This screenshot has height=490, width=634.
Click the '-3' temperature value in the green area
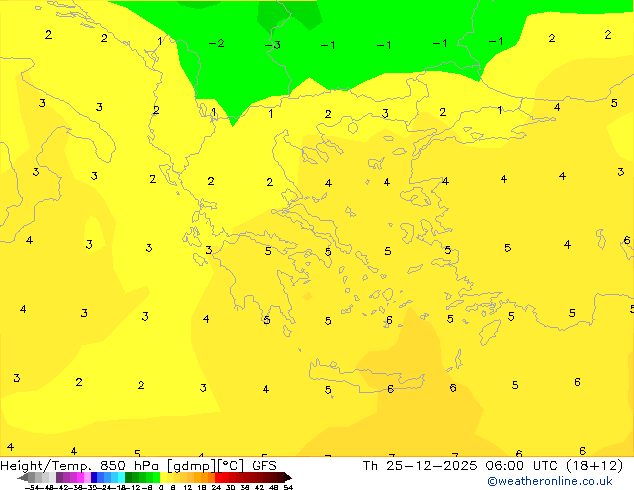(x=273, y=45)
